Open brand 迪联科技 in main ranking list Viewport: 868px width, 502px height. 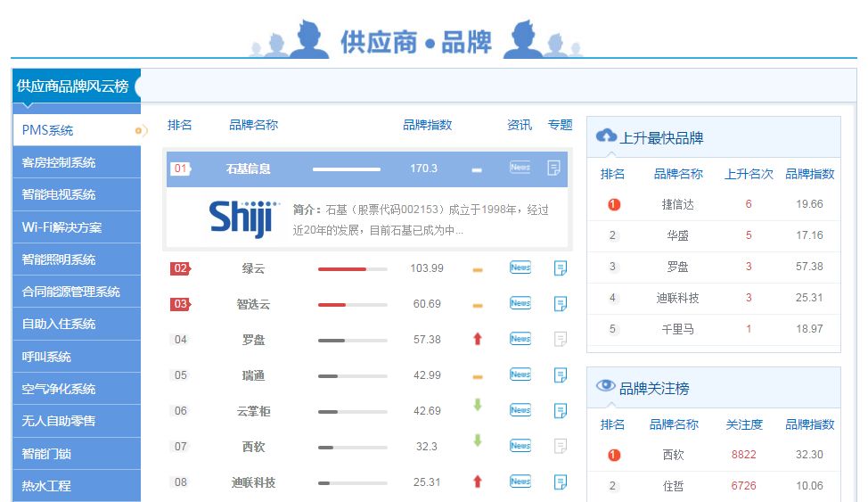tap(253, 482)
